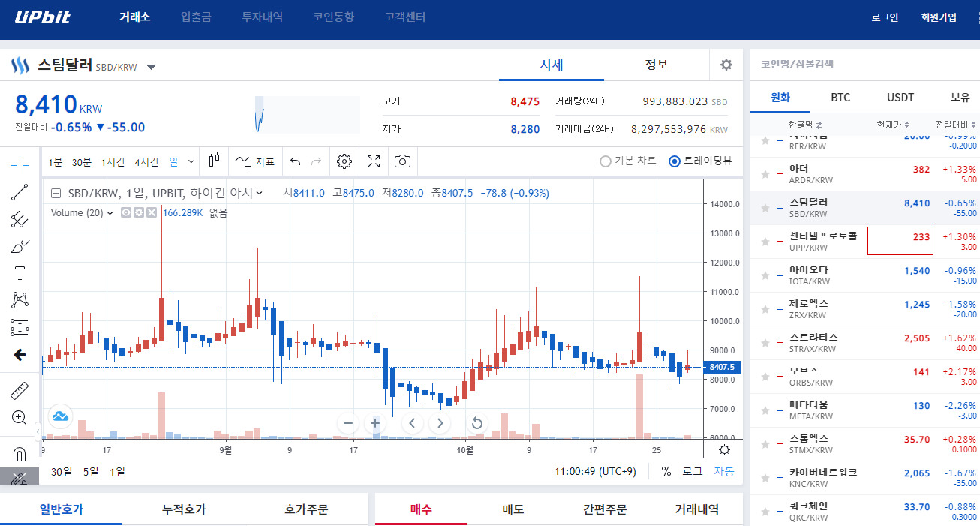This screenshot has height=526, width=980.
Task: Hide Volume indicator with eye icon
Action: [126, 212]
